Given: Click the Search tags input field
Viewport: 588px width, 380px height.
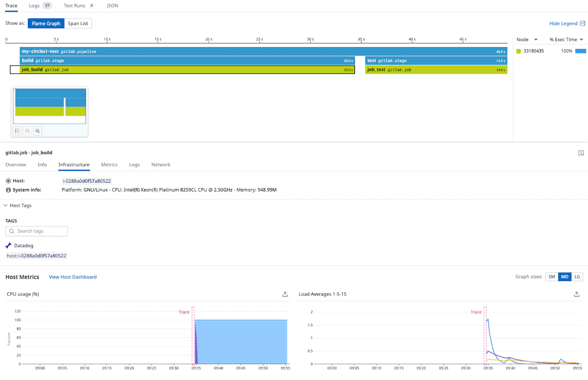Looking at the screenshot, I should point(37,231).
